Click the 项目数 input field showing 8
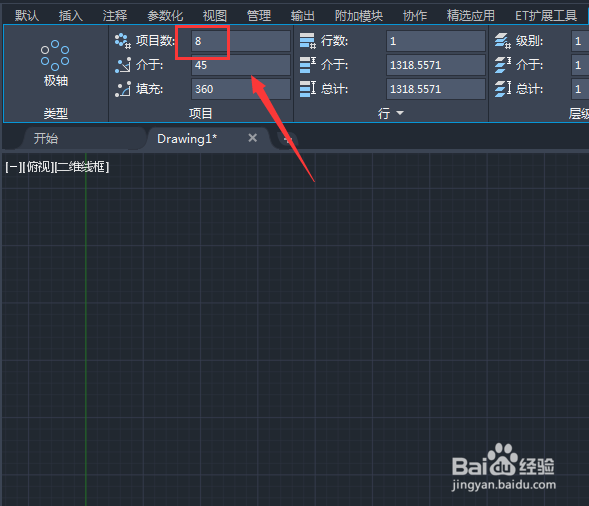 click(x=241, y=41)
